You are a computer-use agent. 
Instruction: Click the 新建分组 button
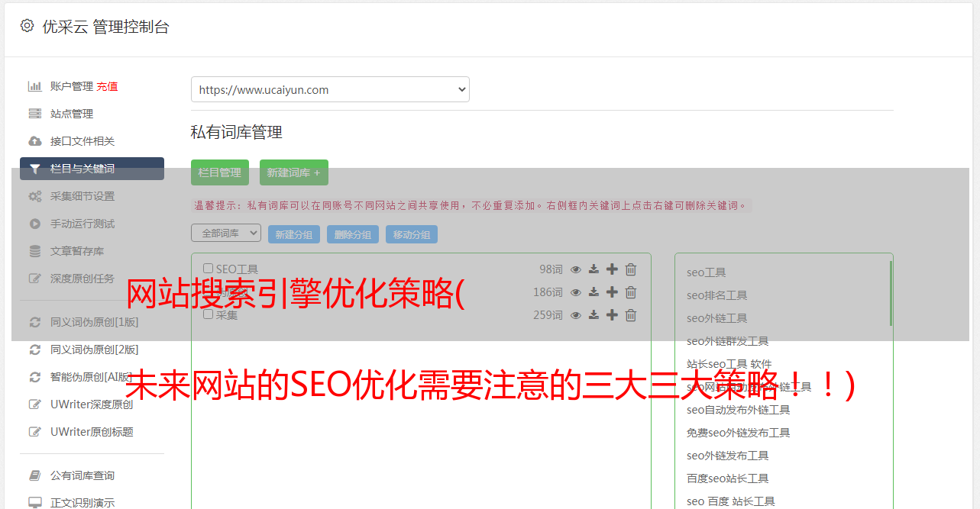pyautogui.click(x=294, y=234)
